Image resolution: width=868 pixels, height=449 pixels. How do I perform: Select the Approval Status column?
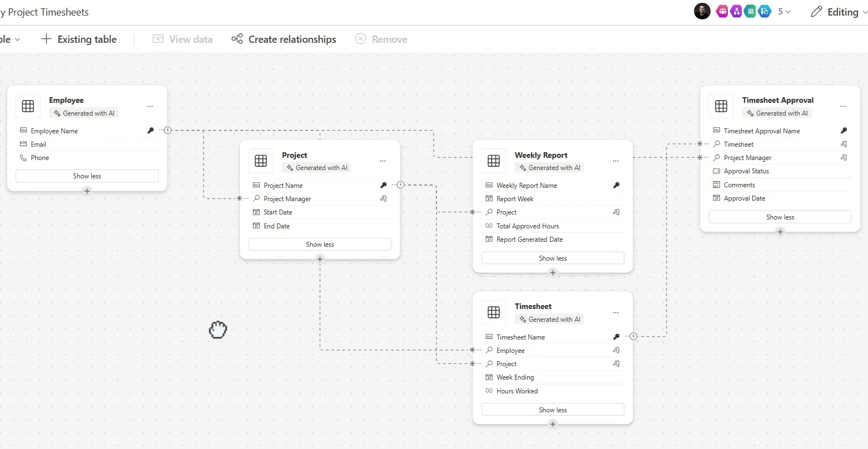[780, 171]
